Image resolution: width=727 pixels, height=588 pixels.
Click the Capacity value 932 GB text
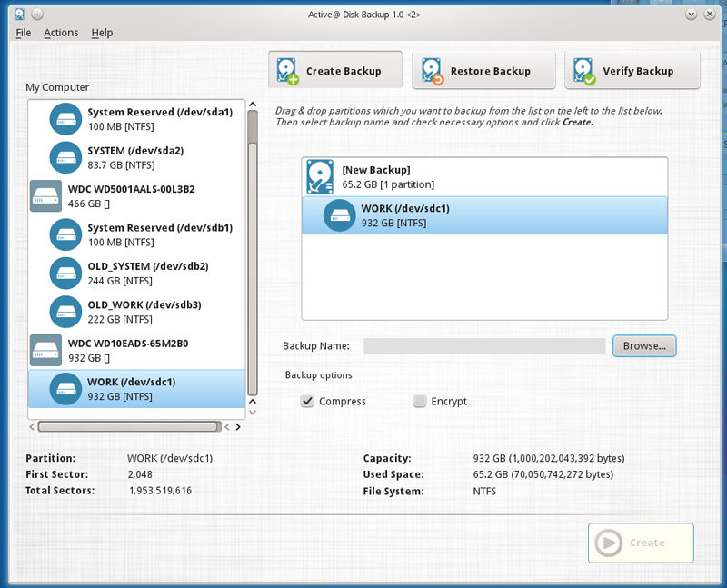tap(549, 459)
